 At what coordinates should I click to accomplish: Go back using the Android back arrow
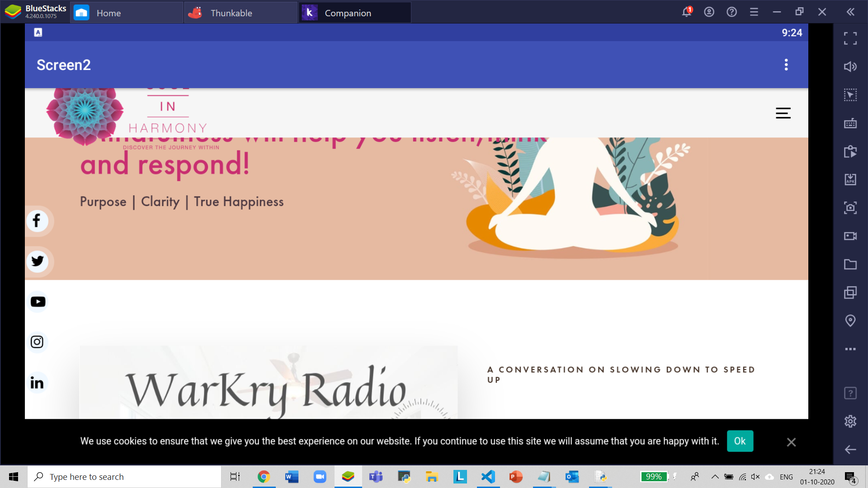(850, 450)
